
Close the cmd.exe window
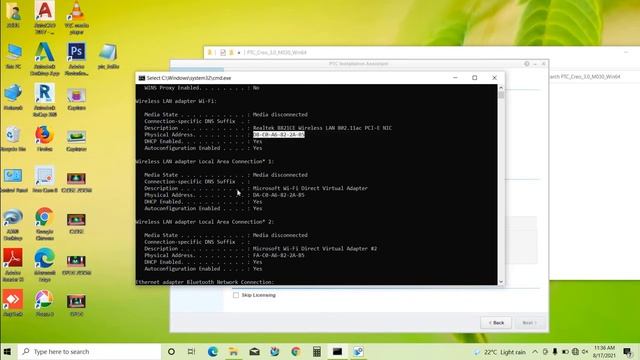pyautogui.click(x=494, y=78)
